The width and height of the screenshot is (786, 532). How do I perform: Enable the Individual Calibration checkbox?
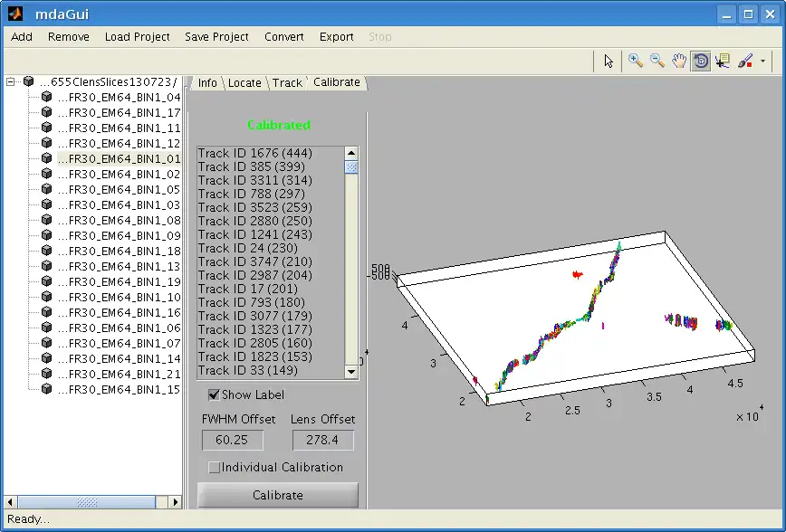pos(215,468)
